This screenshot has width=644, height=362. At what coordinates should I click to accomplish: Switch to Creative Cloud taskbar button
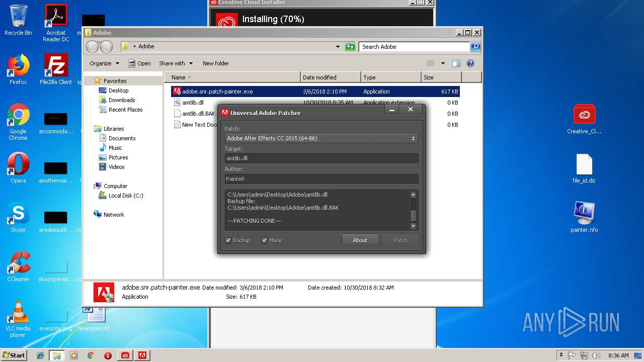[125, 355]
